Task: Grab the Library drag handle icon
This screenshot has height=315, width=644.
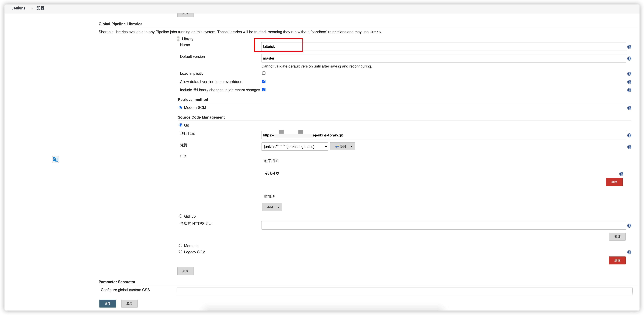Action: pos(179,39)
